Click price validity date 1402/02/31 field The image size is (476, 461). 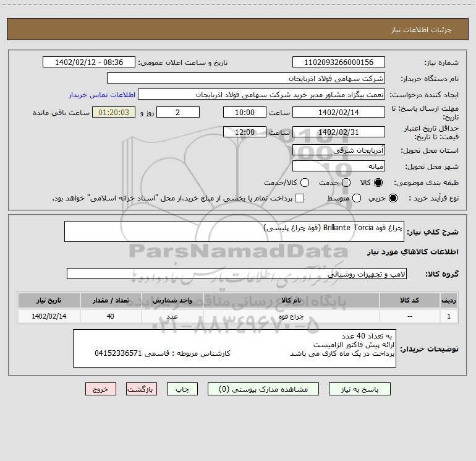pos(339,132)
